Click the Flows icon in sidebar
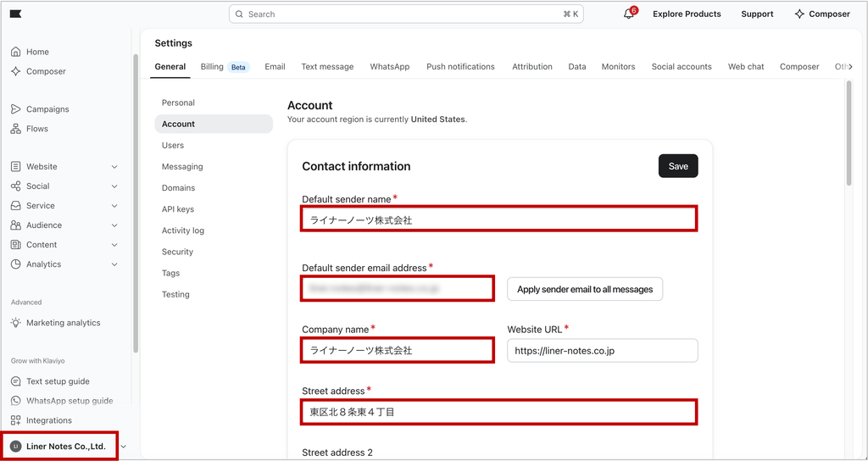The image size is (868, 461). [16, 129]
